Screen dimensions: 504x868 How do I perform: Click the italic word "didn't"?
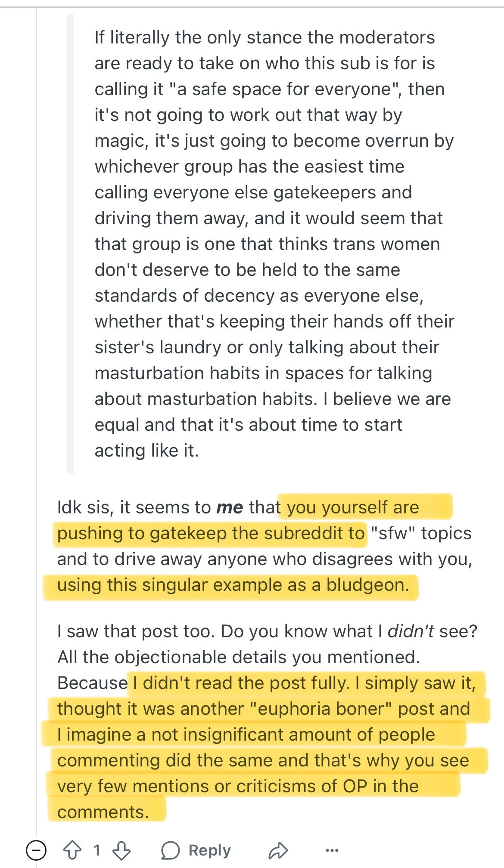click(x=411, y=631)
